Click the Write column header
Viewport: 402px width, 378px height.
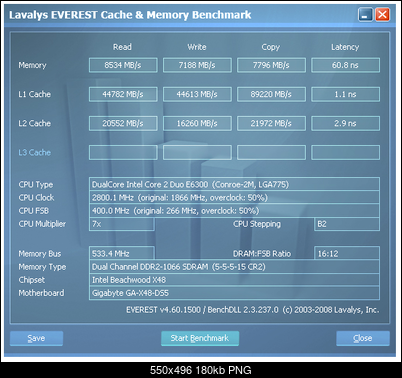click(197, 47)
